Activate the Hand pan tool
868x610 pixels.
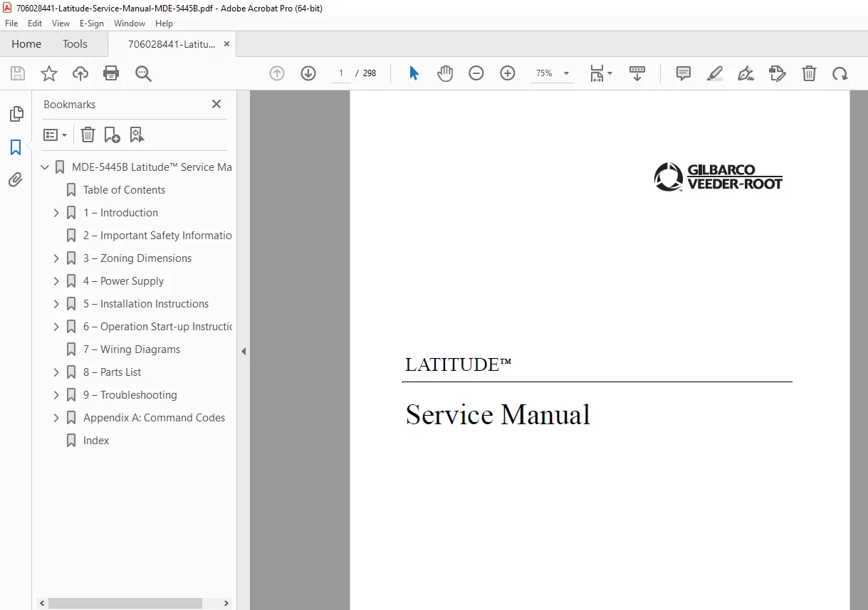tap(445, 73)
